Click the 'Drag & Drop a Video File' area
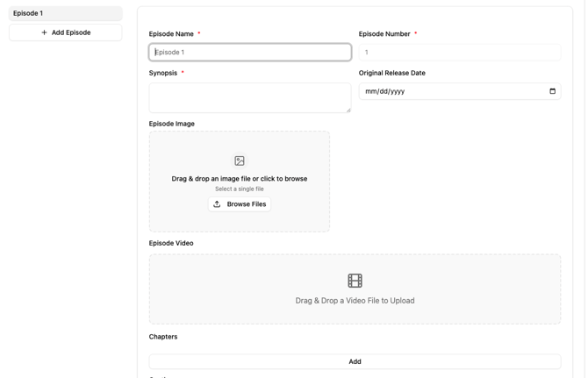Screen dimensions: 588x378 355,301
